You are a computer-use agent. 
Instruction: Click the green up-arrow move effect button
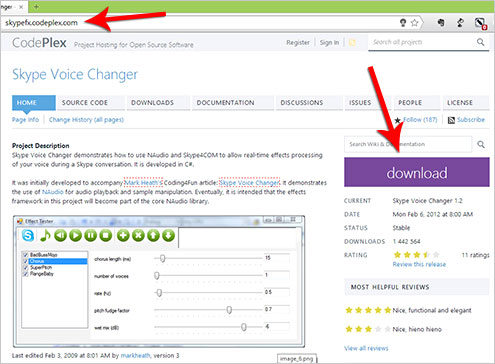tap(153, 235)
